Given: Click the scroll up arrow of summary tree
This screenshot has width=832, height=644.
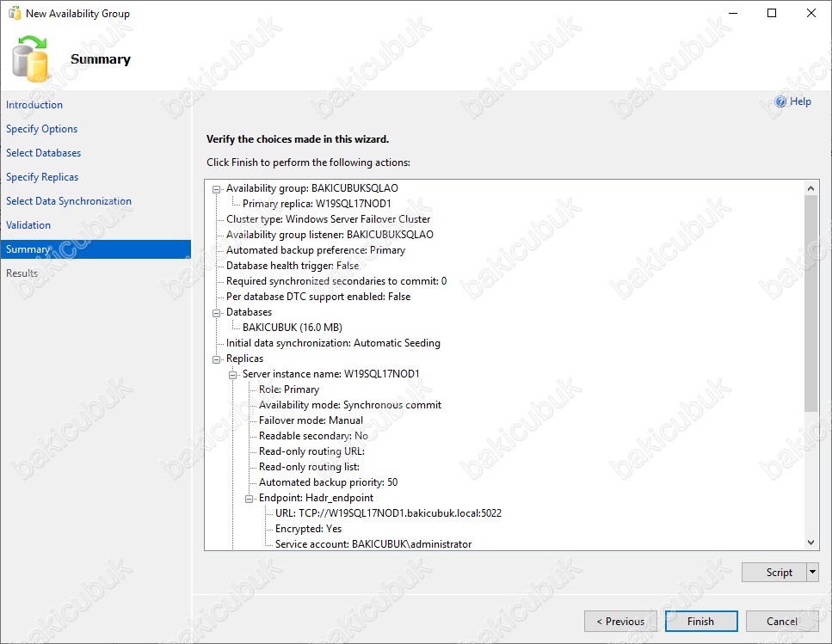Looking at the screenshot, I should click(x=810, y=188).
